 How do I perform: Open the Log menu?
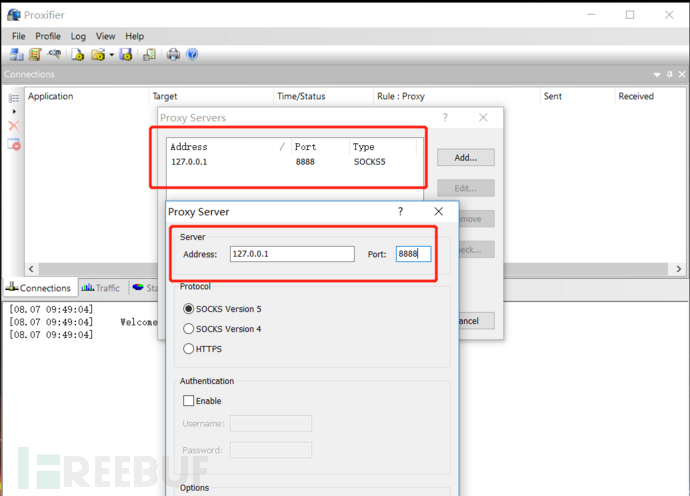[x=78, y=36]
